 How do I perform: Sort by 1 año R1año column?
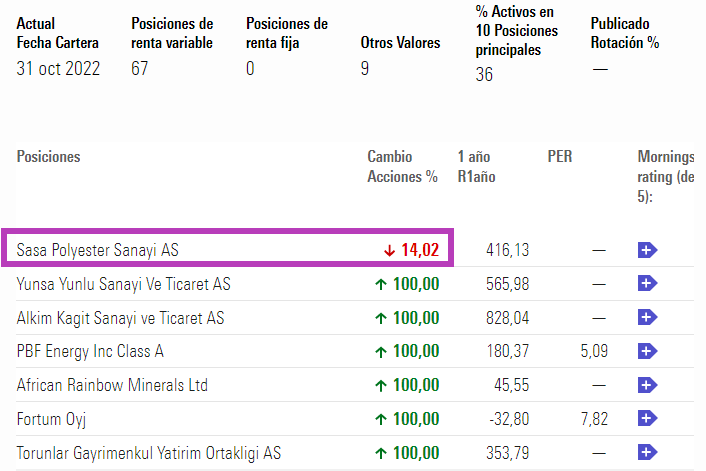(475, 167)
